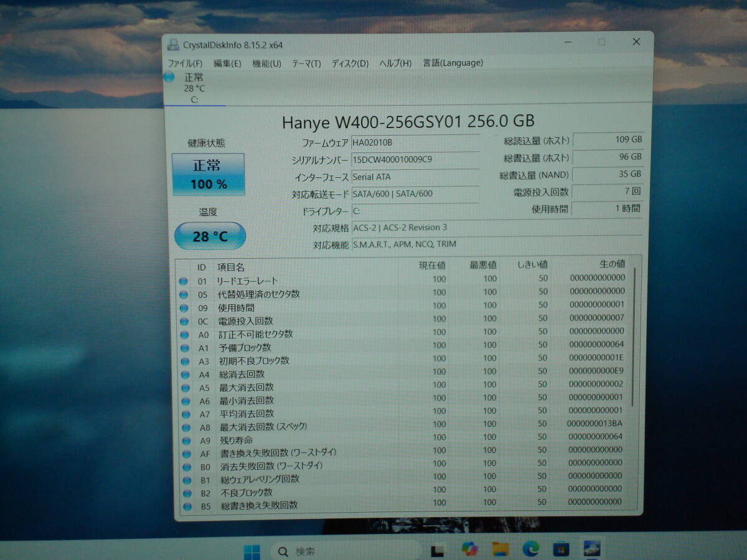This screenshot has height=560, width=747.
Task: Click the status dot for ID A9
Action: click(187, 441)
